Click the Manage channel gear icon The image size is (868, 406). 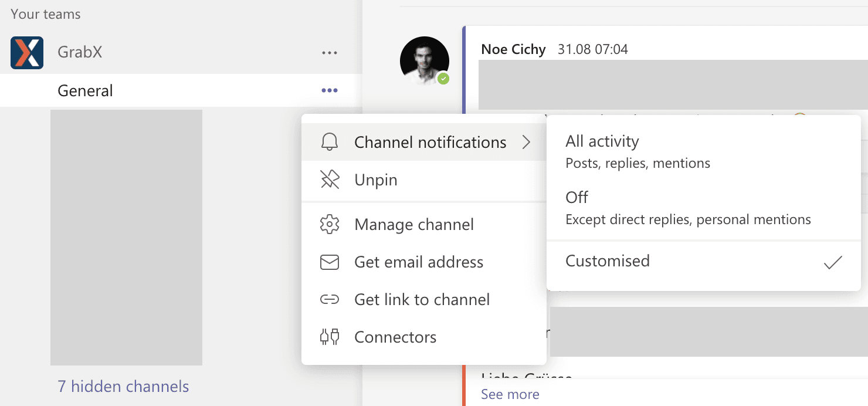click(x=330, y=224)
